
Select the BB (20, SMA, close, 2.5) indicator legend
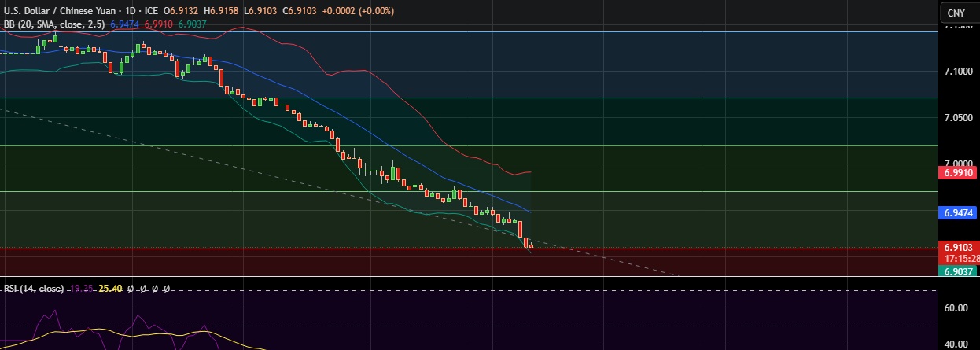click(54, 24)
